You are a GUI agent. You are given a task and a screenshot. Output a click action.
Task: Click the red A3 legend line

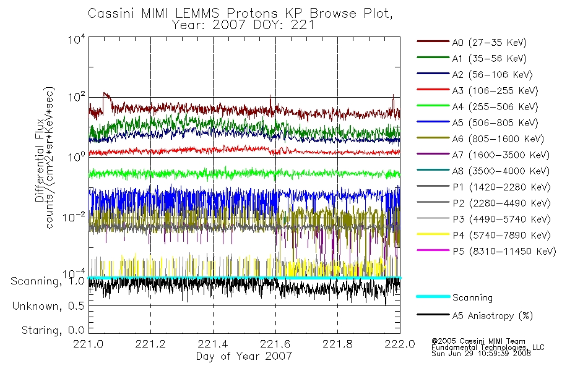(x=433, y=90)
